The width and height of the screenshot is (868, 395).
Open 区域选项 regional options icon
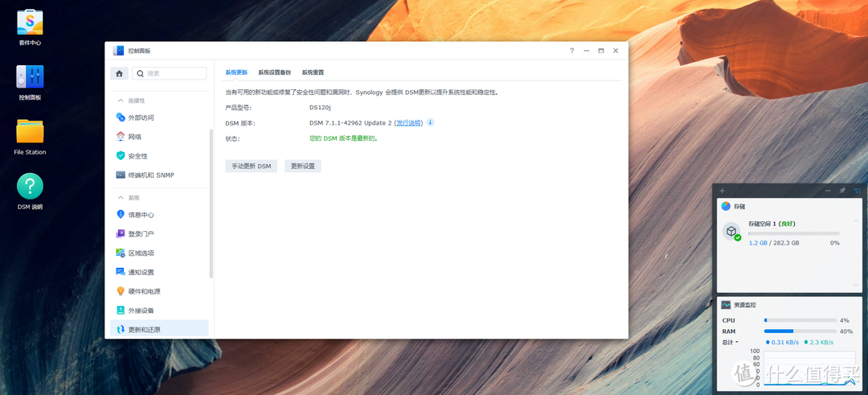120,253
